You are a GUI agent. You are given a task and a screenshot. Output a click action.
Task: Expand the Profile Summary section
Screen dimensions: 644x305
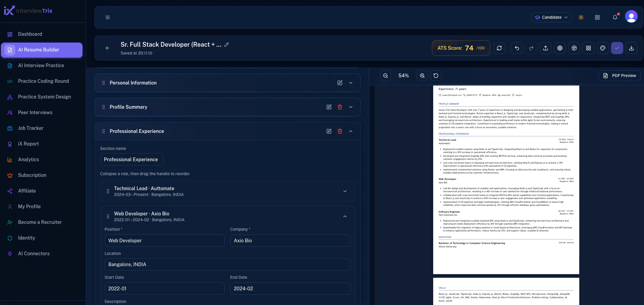click(x=351, y=107)
